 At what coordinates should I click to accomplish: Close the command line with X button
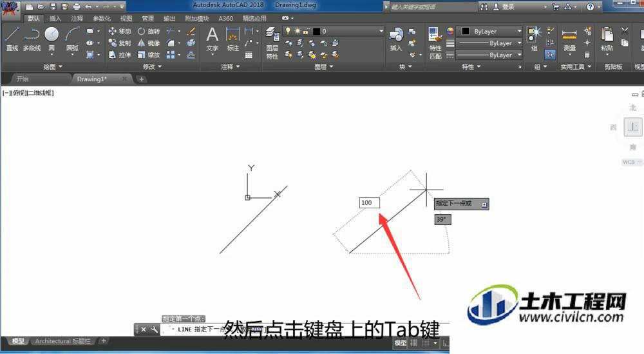point(144,329)
